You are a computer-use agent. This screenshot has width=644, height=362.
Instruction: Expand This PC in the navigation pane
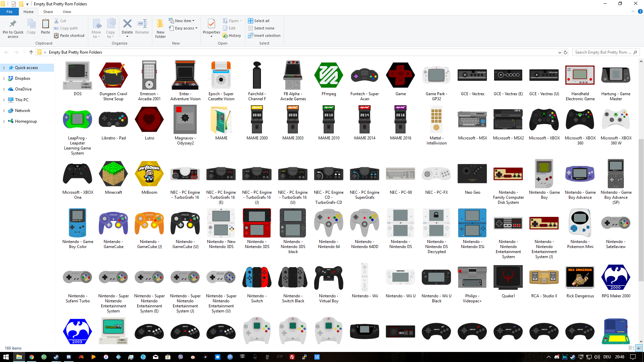coord(4,100)
